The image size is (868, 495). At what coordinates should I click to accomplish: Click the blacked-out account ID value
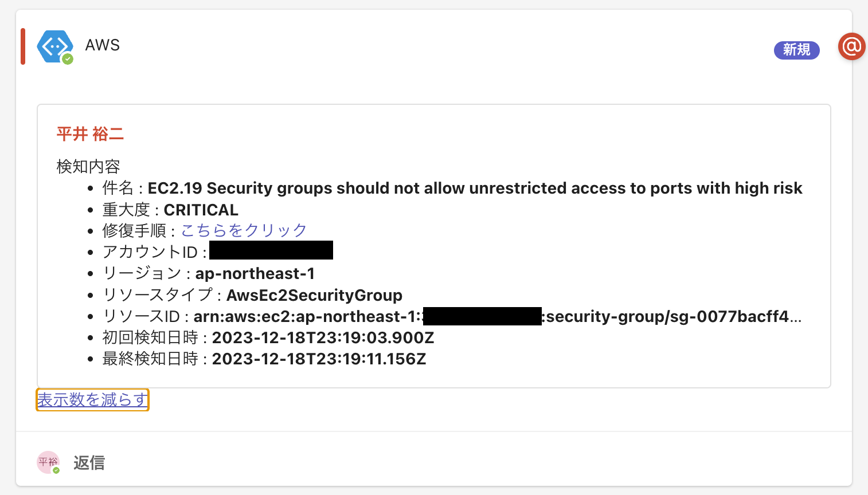pyautogui.click(x=271, y=251)
